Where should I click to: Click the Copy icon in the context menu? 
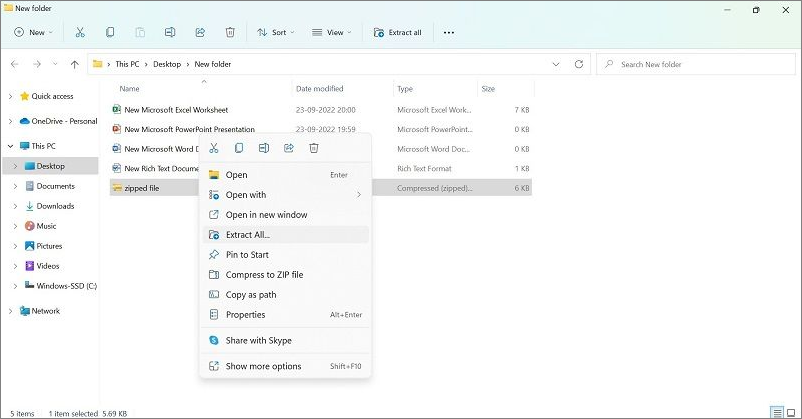pyautogui.click(x=239, y=148)
